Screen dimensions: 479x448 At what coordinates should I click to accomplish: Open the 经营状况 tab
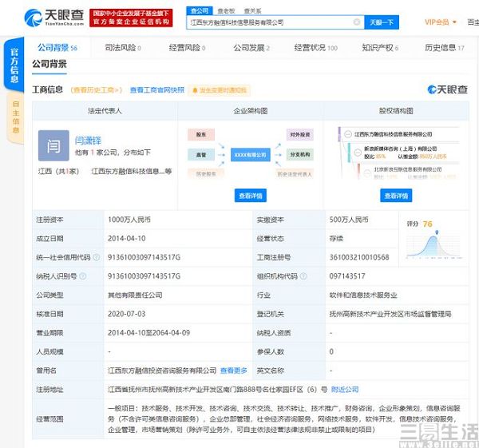(315, 48)
